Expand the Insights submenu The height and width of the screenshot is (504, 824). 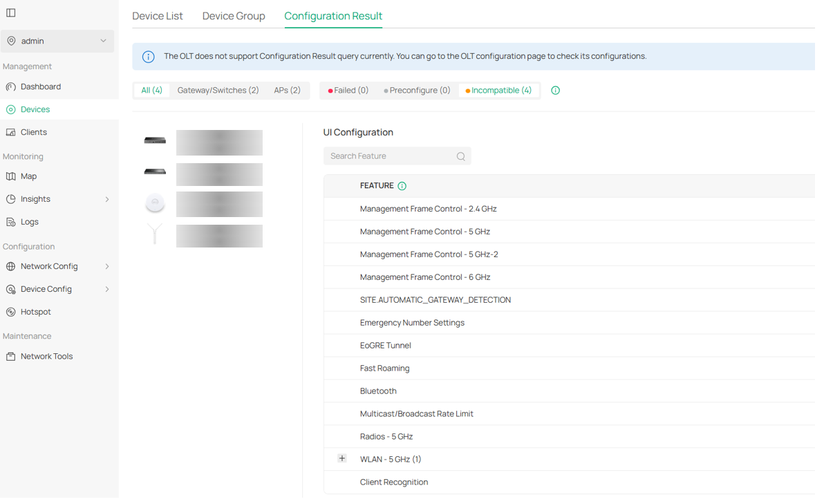click(x=35, y=199)
